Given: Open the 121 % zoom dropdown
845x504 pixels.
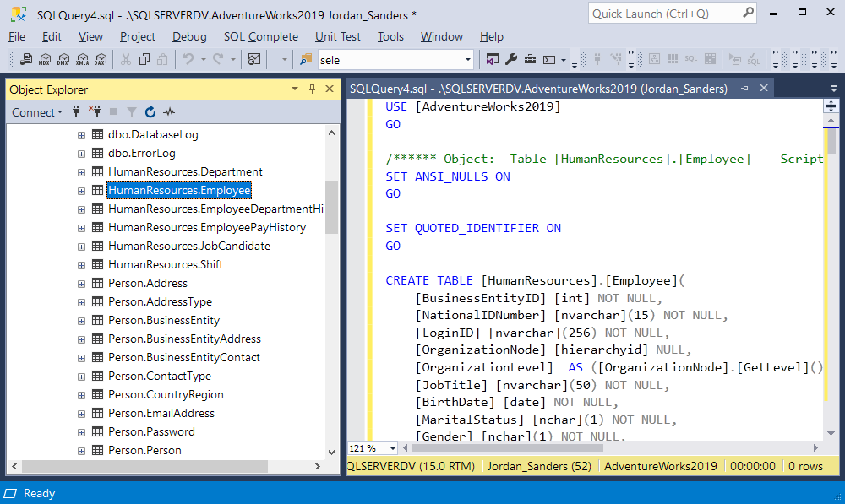Looking at the screenshot, I should click(393, 448).
